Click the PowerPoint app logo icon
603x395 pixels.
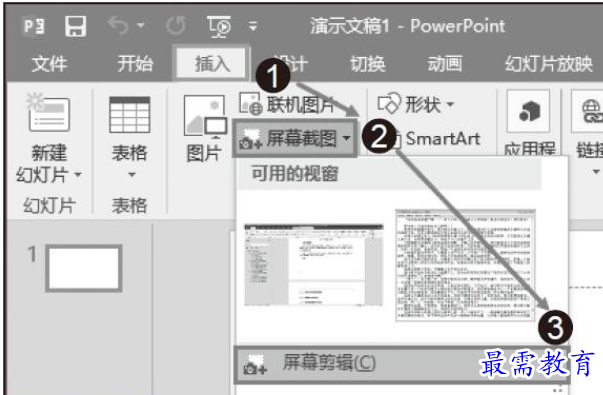tap(34, 26)
